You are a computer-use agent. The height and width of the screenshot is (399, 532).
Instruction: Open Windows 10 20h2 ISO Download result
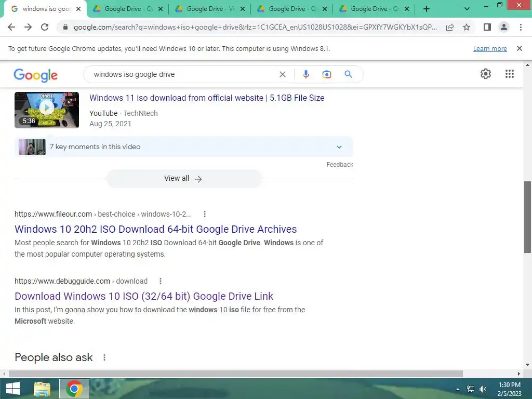click(x=156, y=229)
